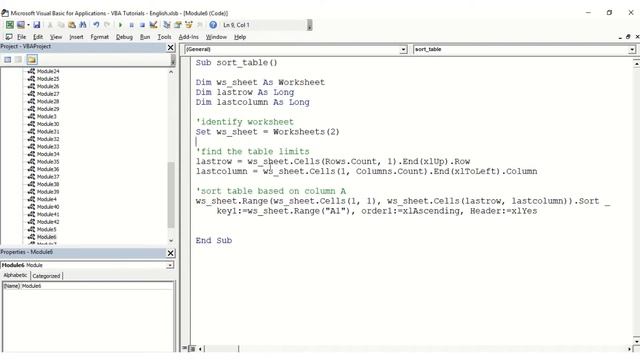The image size is (640, 360).
Task: Open the (General) object dropdown
Action: point(403,49)
